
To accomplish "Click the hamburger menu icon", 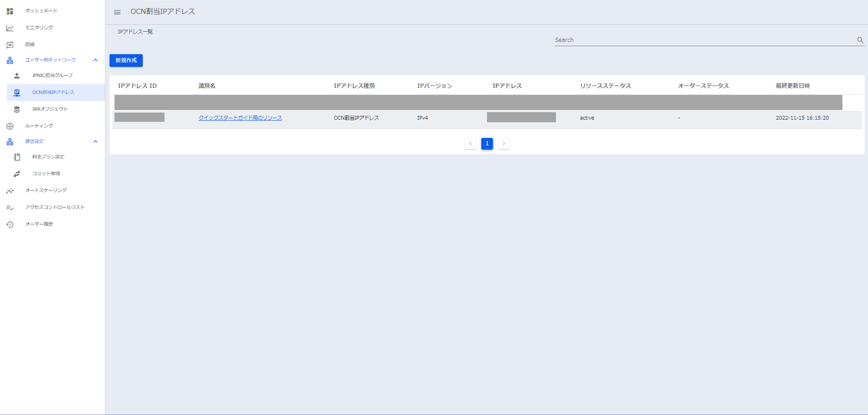I will tap(117, 12).
